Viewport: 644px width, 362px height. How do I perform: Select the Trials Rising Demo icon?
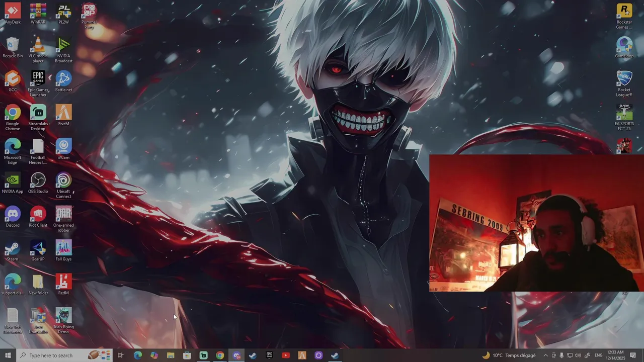tap(63, 320)
